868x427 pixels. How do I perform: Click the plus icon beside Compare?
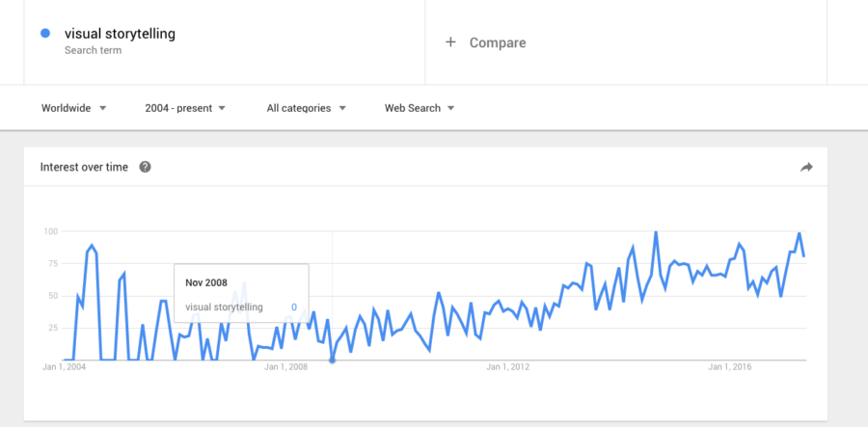pos(450,42)
